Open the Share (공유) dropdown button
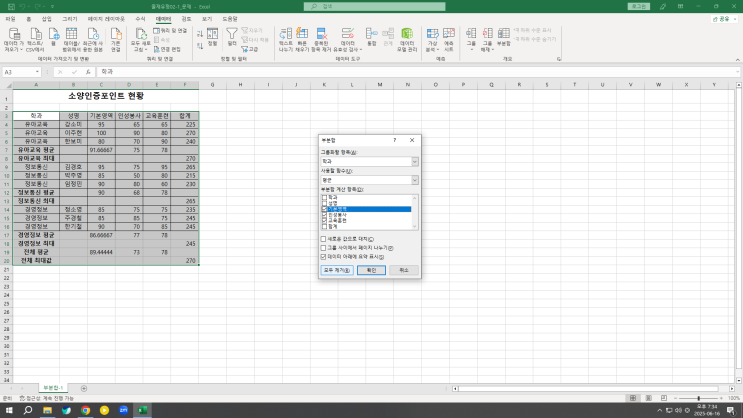The width and height of the screenshot is (743, 418). click(725, 19)
